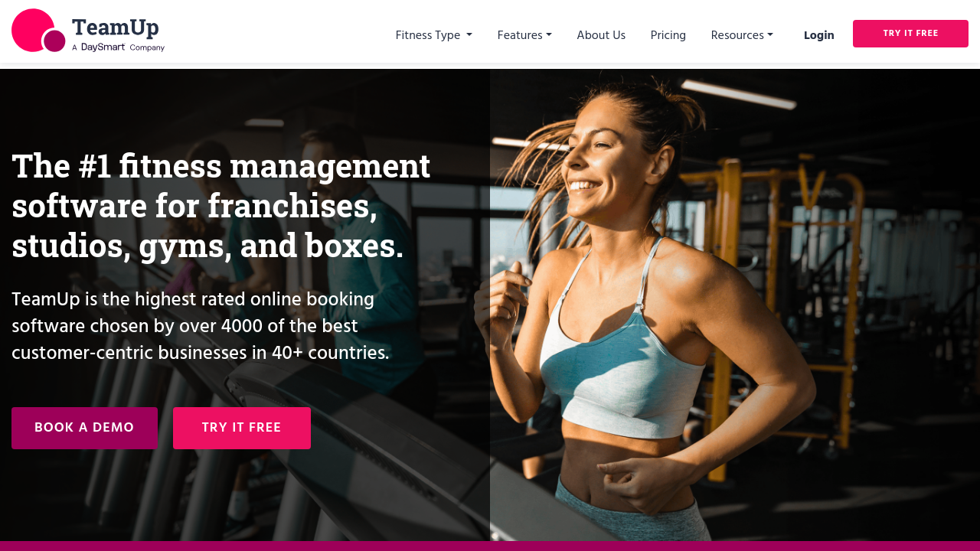This screenshot has width=980, height=551.
Task: Click the header TRY IT FREE button
Action: pos(910,34)
